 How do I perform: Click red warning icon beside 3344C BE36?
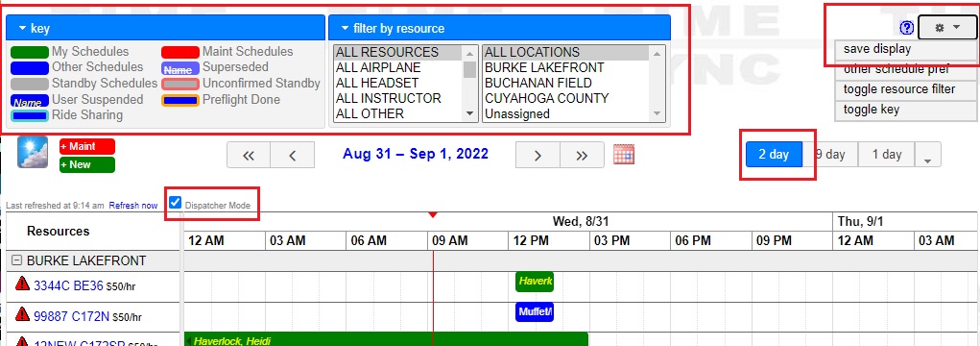click(22, 284)
